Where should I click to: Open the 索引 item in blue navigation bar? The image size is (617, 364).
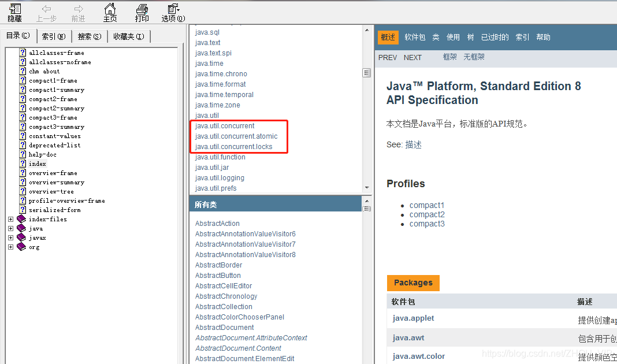(523, 37)
